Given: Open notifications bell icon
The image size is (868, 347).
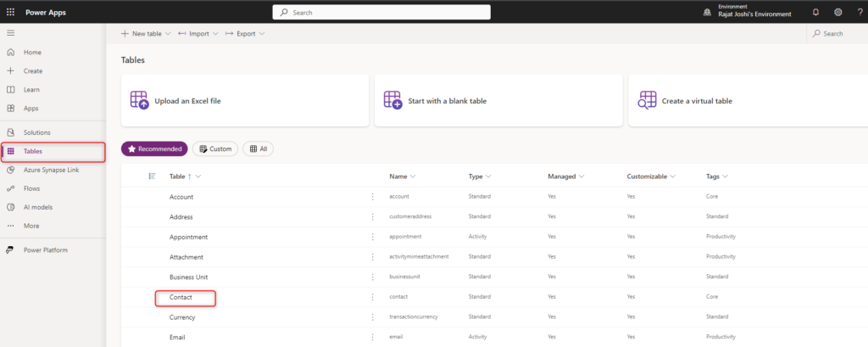Looking at the screenshot, I should (x=815, y=12).
